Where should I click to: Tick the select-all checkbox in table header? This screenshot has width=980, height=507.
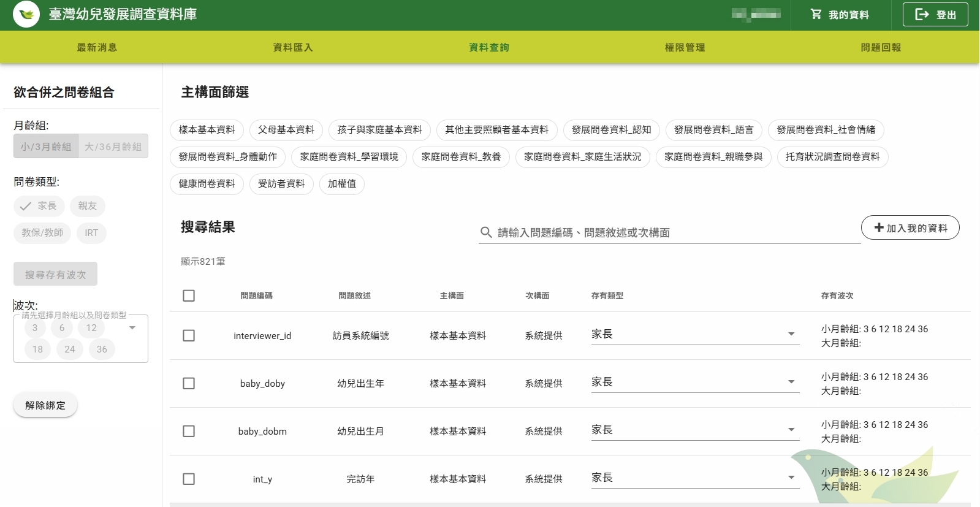[x=189, y=295]
